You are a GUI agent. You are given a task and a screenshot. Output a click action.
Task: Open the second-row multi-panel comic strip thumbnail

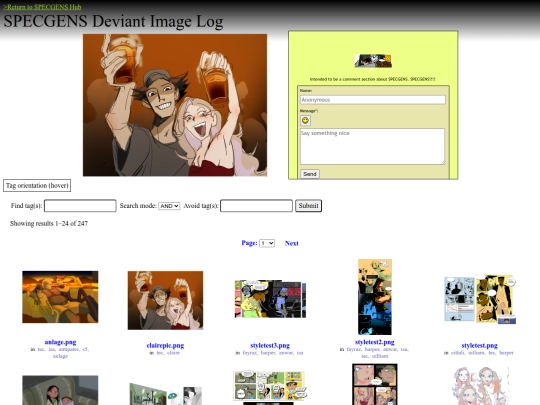270,388
